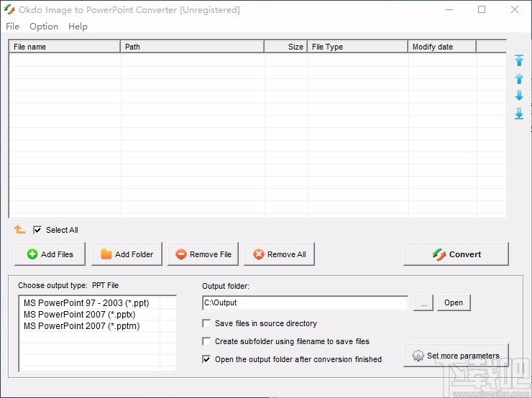Sort by the Path column header
This screenshot has height=398, width=532.
(193, 47)
